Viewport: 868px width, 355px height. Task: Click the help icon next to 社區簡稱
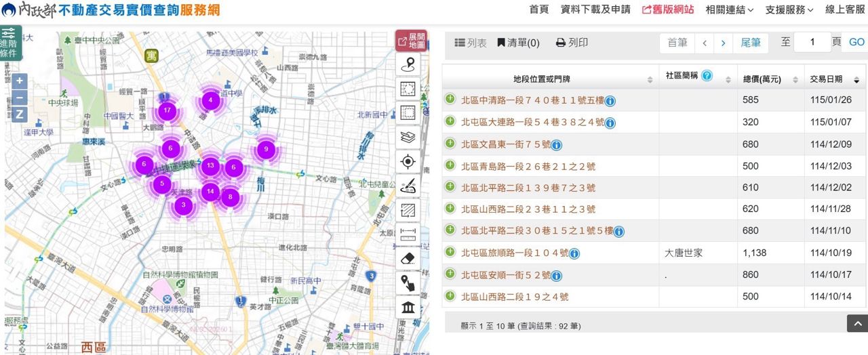tap(707, 76)
